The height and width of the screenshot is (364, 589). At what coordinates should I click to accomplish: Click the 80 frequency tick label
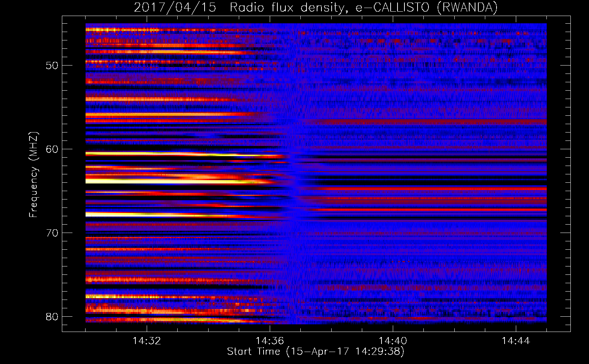(52, 317)
